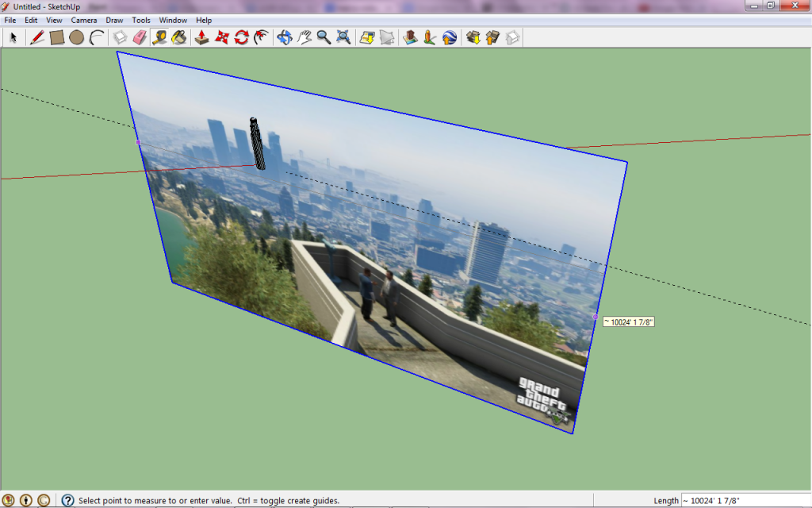Open the Draw menu

click(x=114, y=20)
